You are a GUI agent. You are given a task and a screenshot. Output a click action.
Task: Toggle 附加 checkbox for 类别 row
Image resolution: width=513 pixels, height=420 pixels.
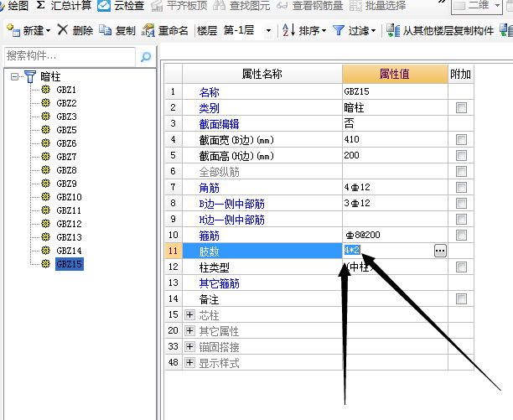(461, 107)
